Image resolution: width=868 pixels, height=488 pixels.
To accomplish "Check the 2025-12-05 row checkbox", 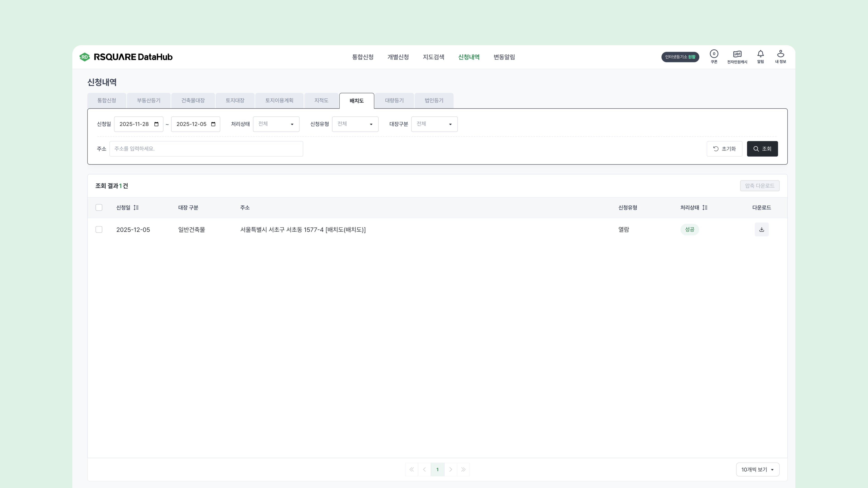I will click(x=99, y=230).
